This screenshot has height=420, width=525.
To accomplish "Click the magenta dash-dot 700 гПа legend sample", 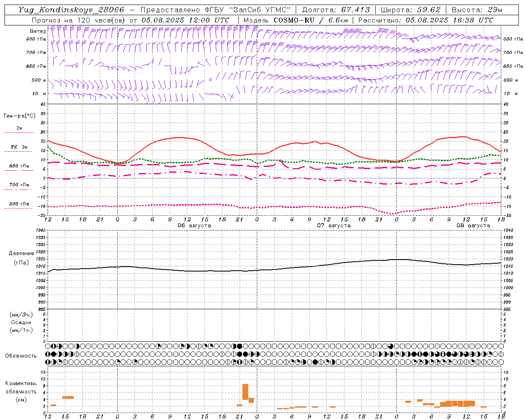I will tap(18, 189).
